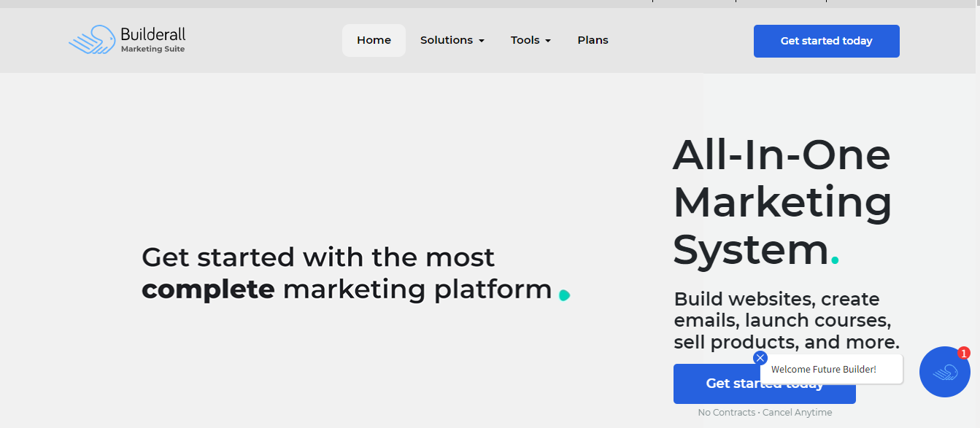
Task: Click the 'No Contracts · Cancel Anytime' text
Action: (765, 413)
